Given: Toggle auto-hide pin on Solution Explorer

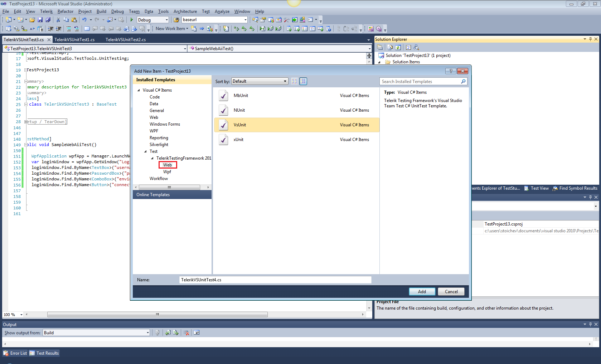Looking at the screenshot, I should point(590,39).
